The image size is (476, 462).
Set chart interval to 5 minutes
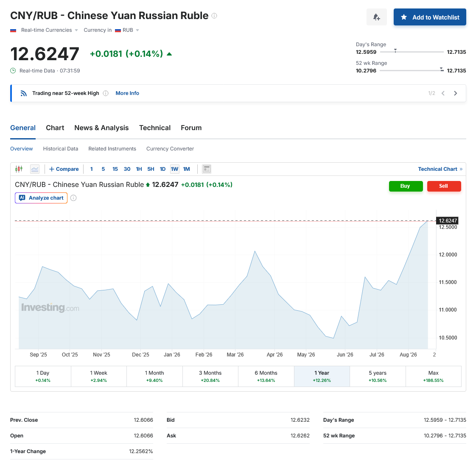point(103,169)
